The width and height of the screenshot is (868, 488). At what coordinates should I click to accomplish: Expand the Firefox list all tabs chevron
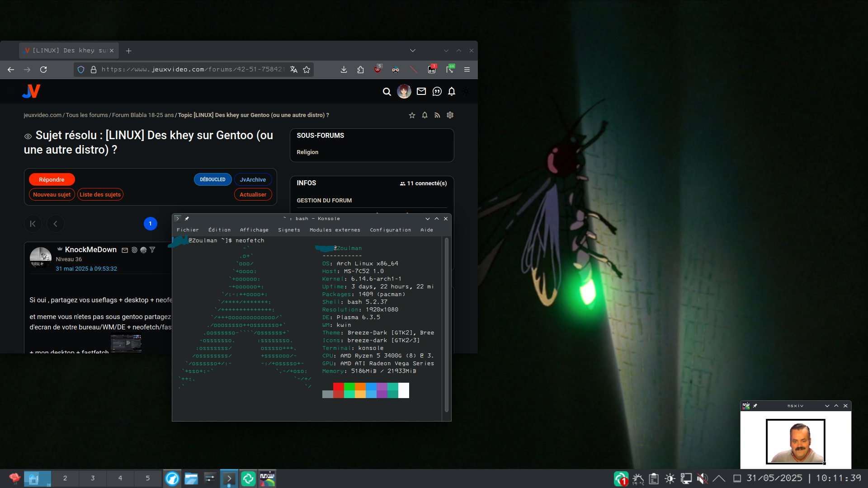click(x=413, y=51)
